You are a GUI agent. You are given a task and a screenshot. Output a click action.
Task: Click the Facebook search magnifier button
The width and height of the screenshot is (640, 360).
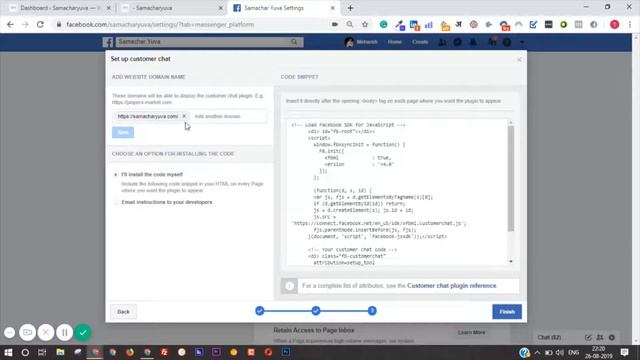pyautogui.click(x=294, y=42)
